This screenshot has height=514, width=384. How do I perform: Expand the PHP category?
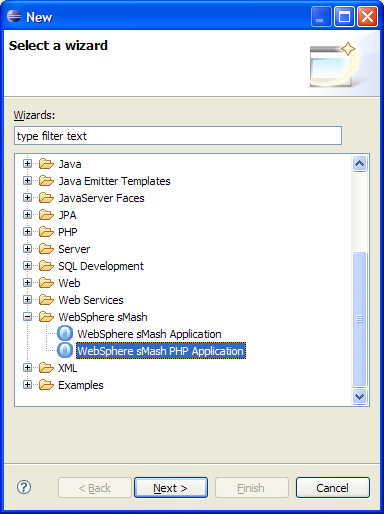(x=27, y=232)
